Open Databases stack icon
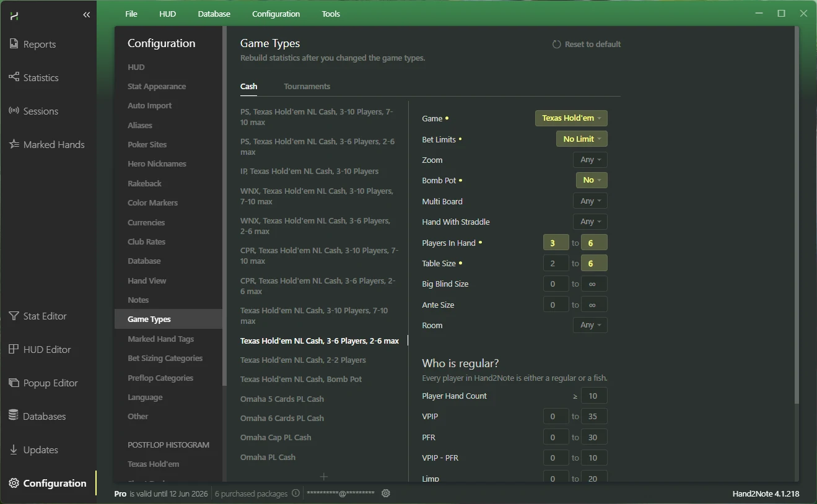Image resolution: width=817 pixels, height=504 pixels. pyautogui.click(x=14, y=416)
